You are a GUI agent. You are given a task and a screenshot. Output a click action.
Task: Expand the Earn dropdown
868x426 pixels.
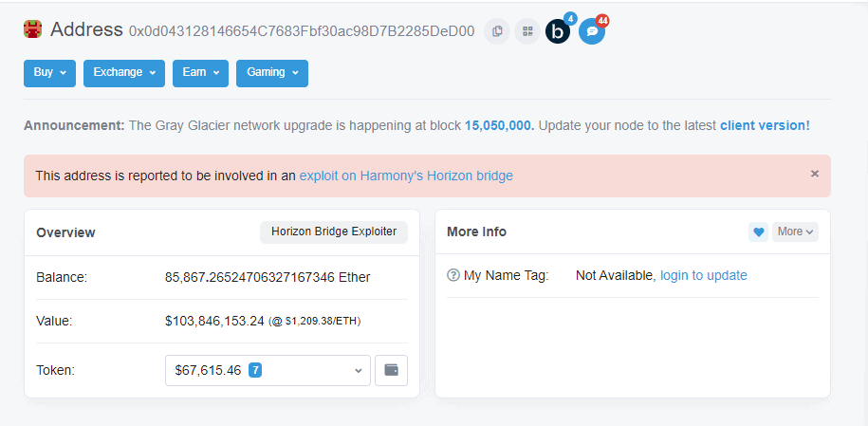coord(200,73)
